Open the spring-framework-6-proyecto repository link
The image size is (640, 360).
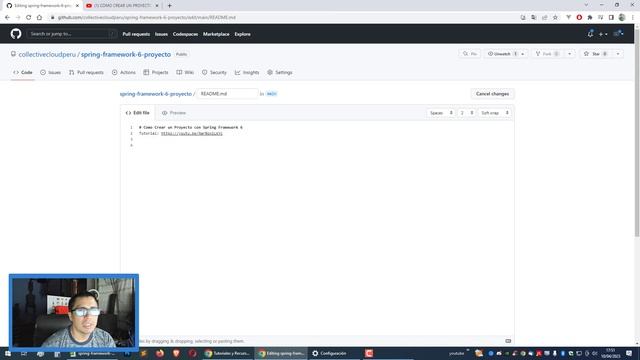[126, 54]
